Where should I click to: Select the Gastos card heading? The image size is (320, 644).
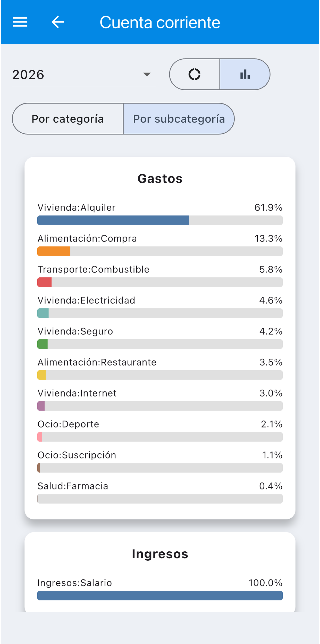click(160, 179)
